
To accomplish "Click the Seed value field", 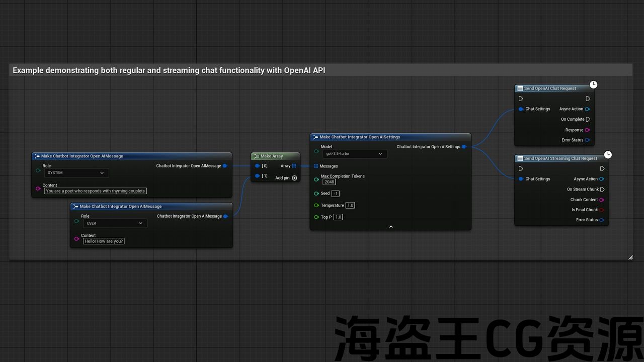I will 335,194.
